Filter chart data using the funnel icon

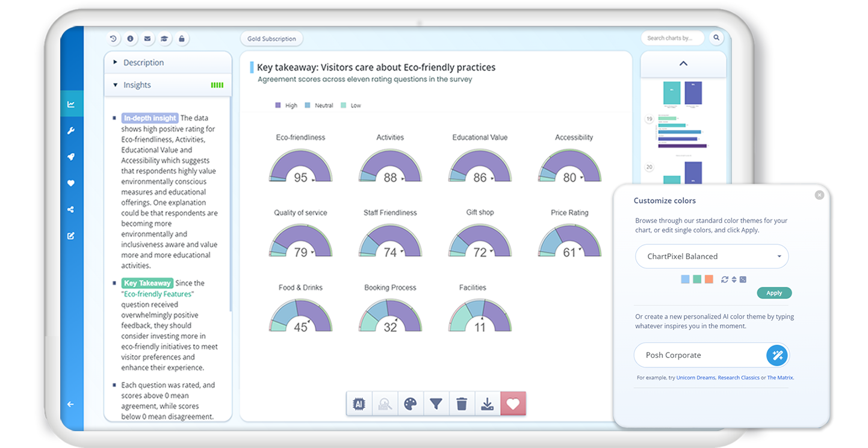tap(436, 404)
